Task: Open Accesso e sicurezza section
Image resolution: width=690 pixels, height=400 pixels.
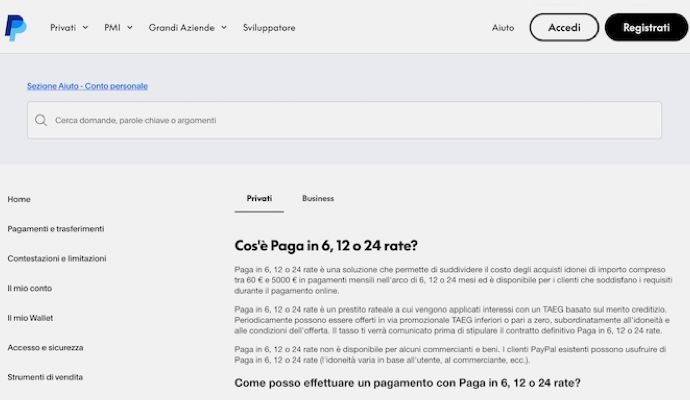Action: tap(46, 347)
